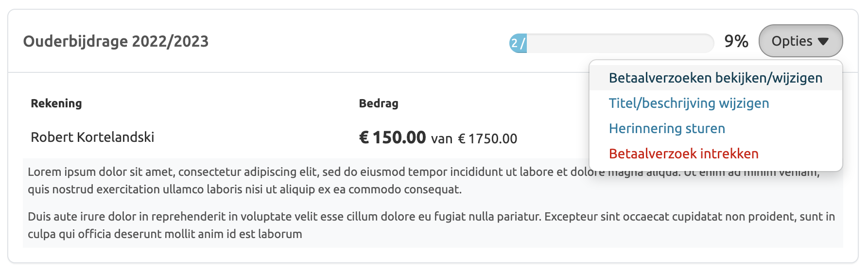This screenshot has height=273, width=868.
Task: Click the "2 /" text in progress bar
Action: [519, 44]
